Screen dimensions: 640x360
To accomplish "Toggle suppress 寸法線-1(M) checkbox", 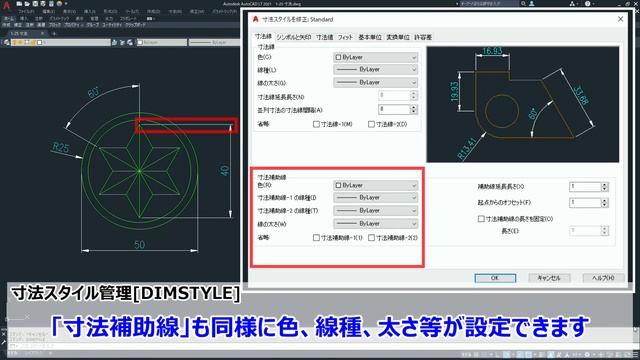I will pos(316,124).
